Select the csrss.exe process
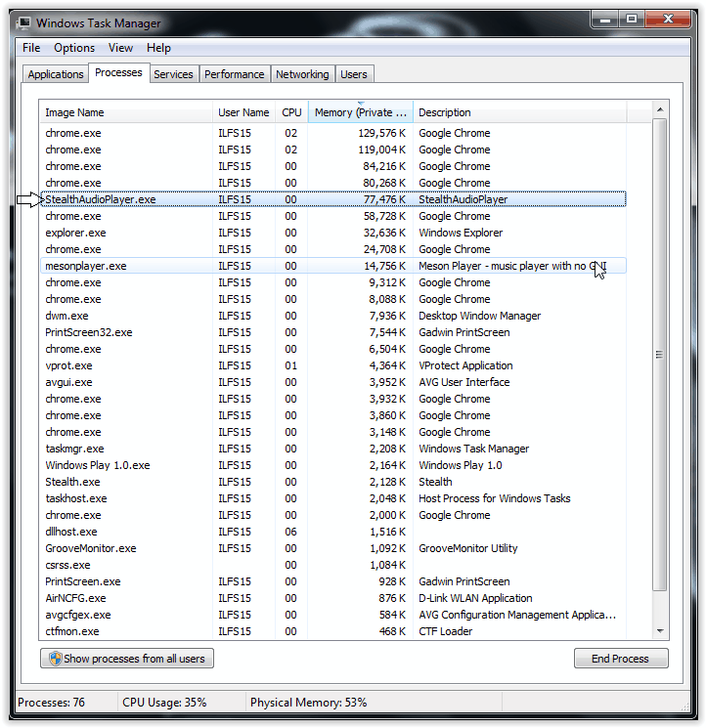The height and width of the screenshot is (728, 706). click(x=333, y=565)
